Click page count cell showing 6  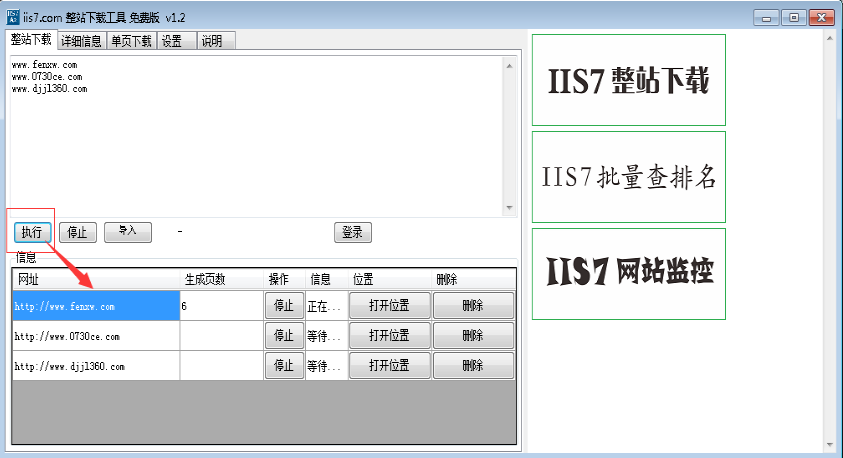click(222, 306)
